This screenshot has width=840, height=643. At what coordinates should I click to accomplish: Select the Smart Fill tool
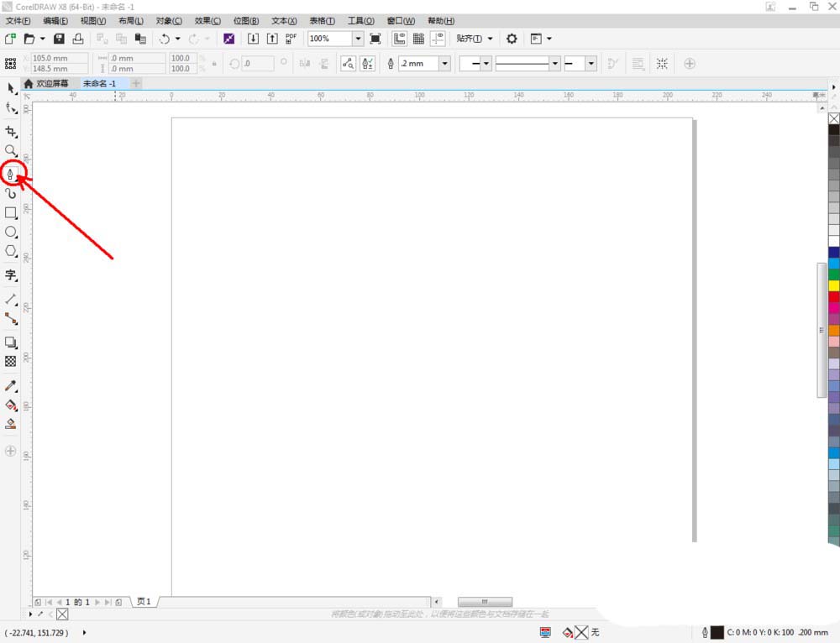11,424
